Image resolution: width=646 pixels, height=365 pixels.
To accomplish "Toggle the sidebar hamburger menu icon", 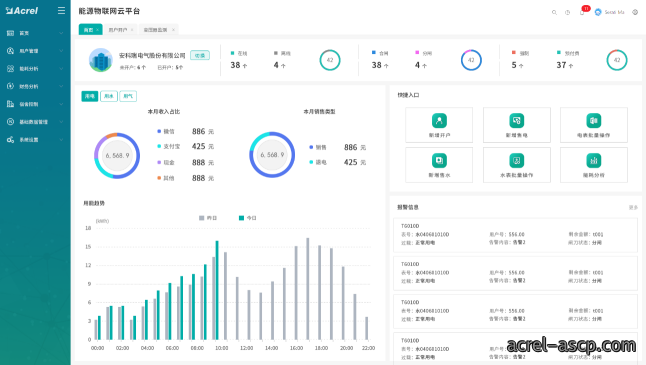I will (x=61, y=10).
